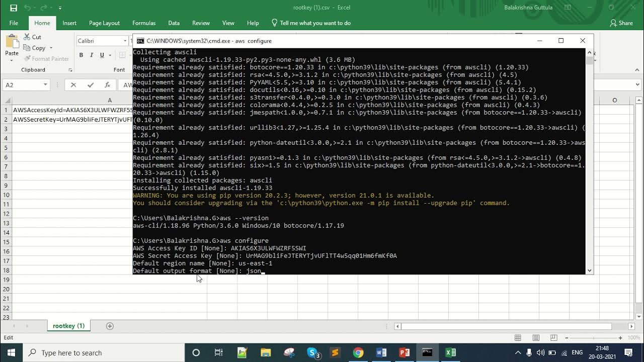Switch to the View tab

tap(228, 23)
